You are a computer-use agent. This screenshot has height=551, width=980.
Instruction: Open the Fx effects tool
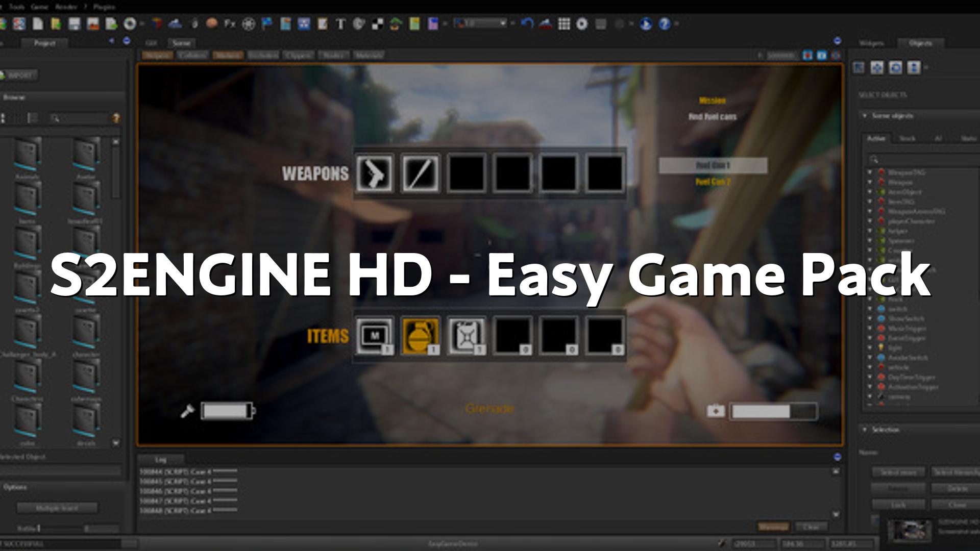click(x=230, y=24)
